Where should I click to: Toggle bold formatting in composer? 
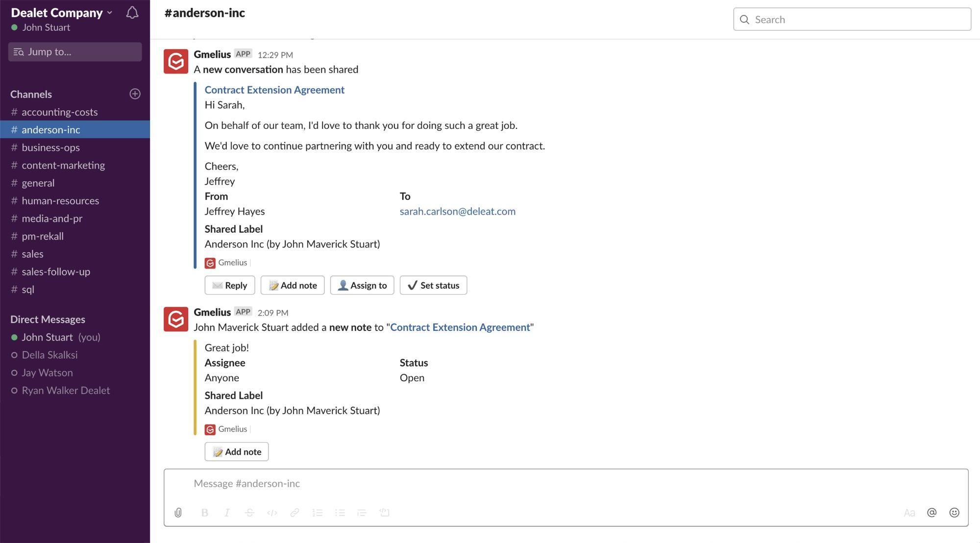205,513
